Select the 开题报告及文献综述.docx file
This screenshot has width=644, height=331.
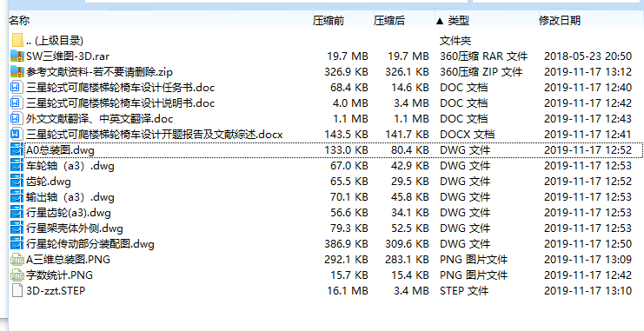155,135
